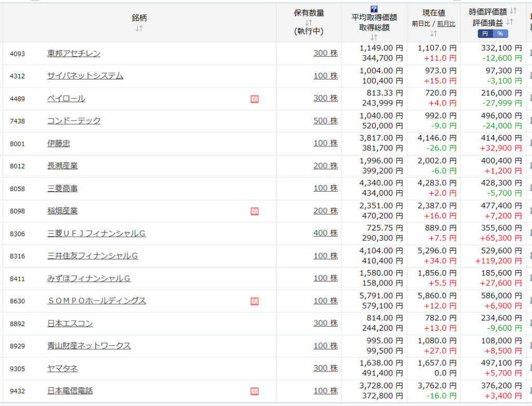
Task: Click 100 株 quantity for 青山財産ネットワークス
Action: pyautogui.click(x=326, y=346)
